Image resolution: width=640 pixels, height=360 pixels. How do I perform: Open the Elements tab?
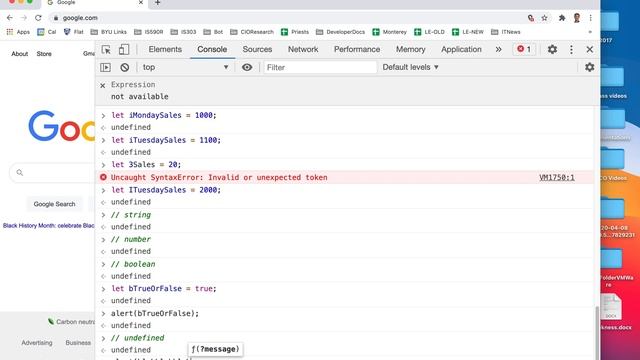[165, 49]
